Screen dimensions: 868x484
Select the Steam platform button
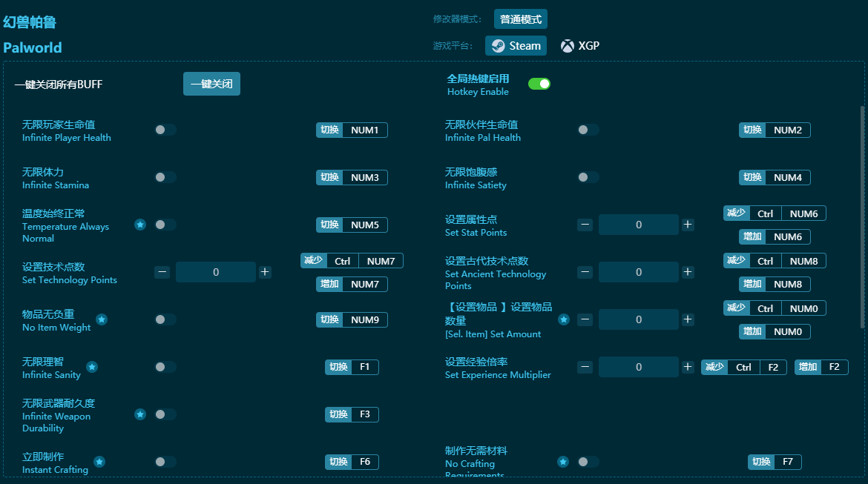pyautogui.click(x=516, y=45)
